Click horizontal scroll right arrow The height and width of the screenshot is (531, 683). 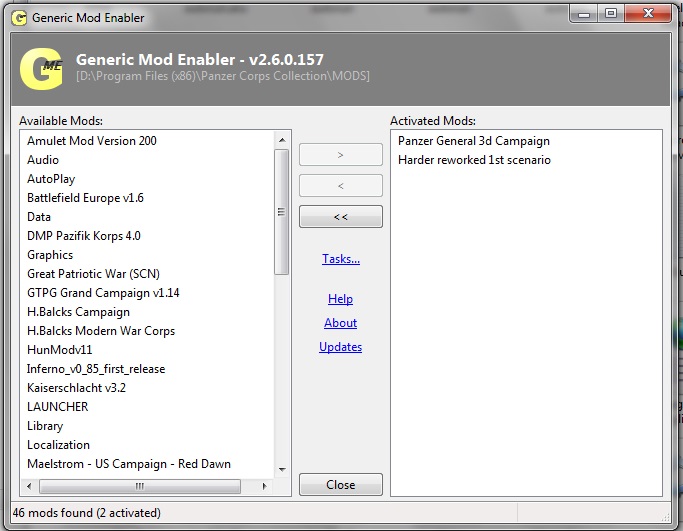(x=264, y=486)
